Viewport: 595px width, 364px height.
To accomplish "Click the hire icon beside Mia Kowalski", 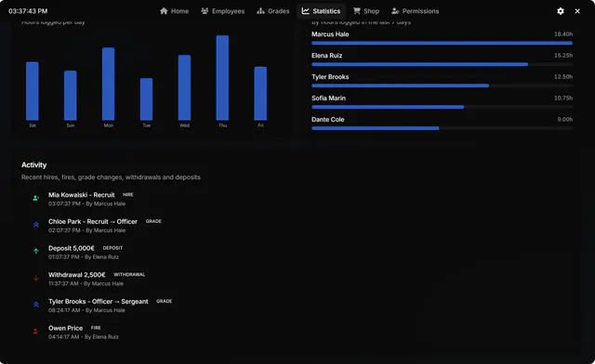I will tap(36, 198).
